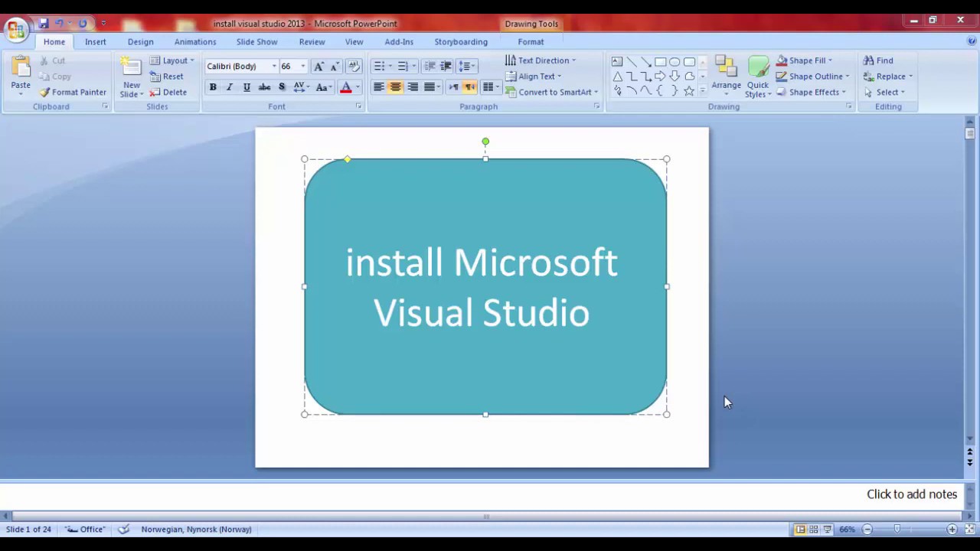Run spelling check from status bar
The image size is (980, 551).
point(124,530)
